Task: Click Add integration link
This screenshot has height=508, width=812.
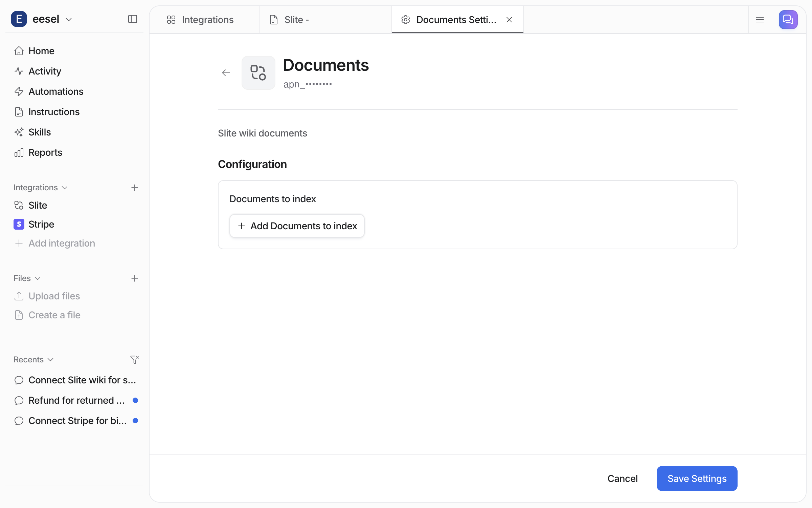Action: pos(55,243)
